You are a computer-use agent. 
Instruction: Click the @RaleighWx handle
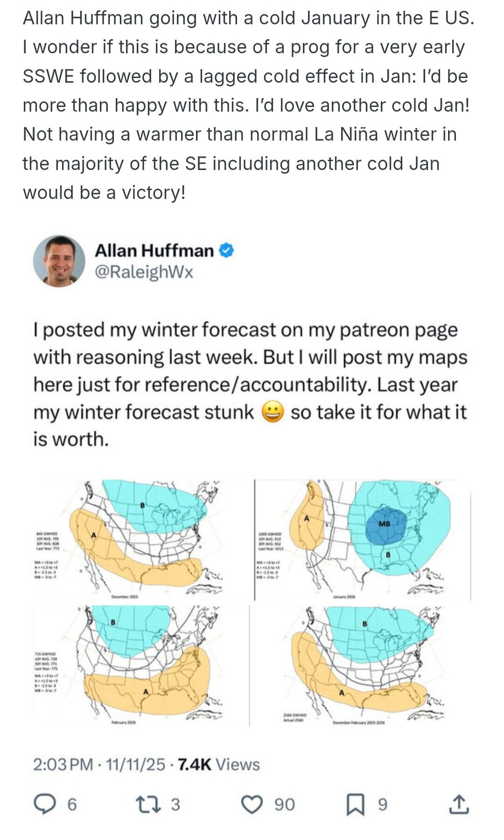click(x=144, y=272)
